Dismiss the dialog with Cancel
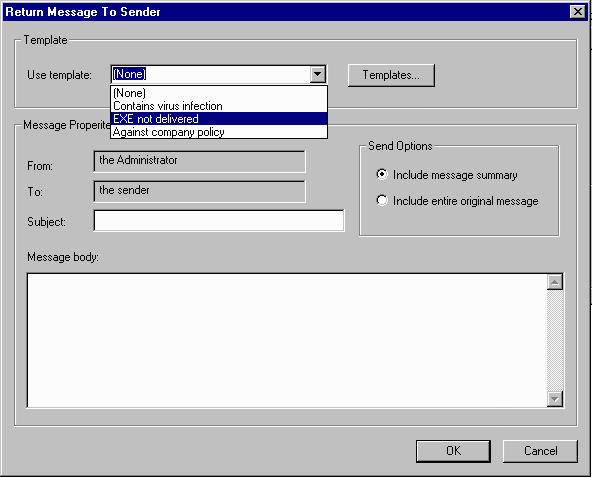The height and width of the screenshot is (478, 592). [540, 451]
